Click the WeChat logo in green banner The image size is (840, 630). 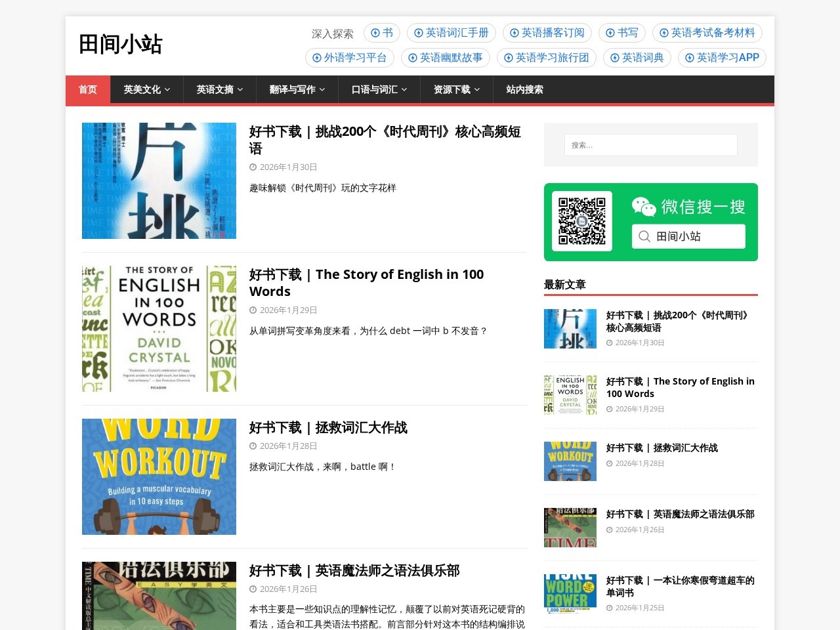click(644, 207)
